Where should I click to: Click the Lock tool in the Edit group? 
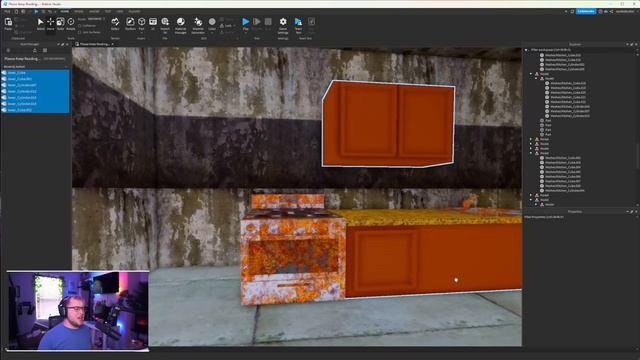227,26
